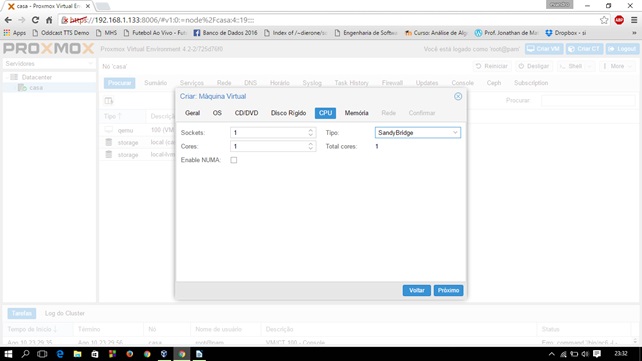The width and height of the screenshot is (642, 361).
Task: Click the browser home icon
Action: (x=49, y=20)
